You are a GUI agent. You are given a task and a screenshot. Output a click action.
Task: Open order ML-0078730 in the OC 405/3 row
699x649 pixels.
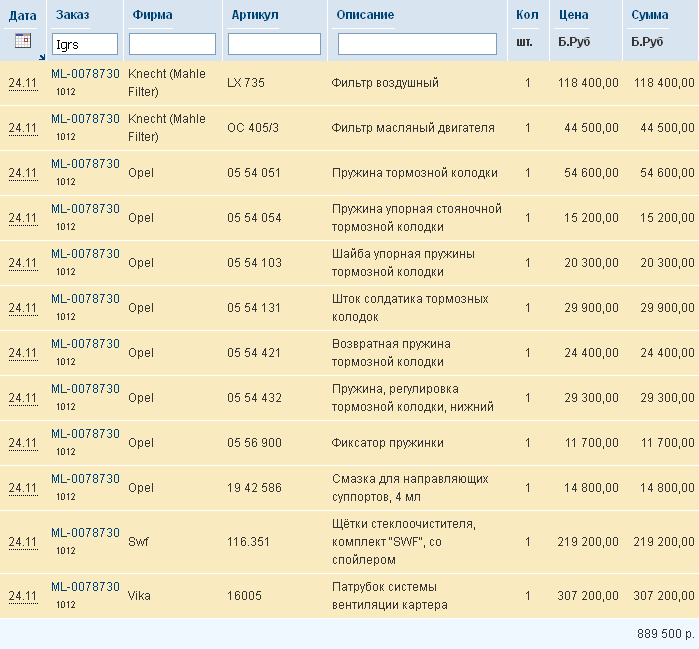coord(85,119)
